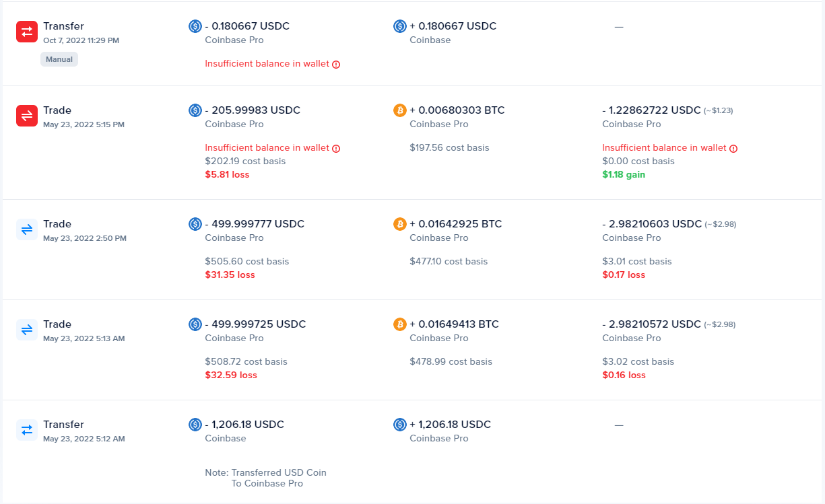Viewport: 825px width, 504px height.
Task: Click the - 499.999777 USDC amount
Action: pyautogui.click(x=255, y=224)
